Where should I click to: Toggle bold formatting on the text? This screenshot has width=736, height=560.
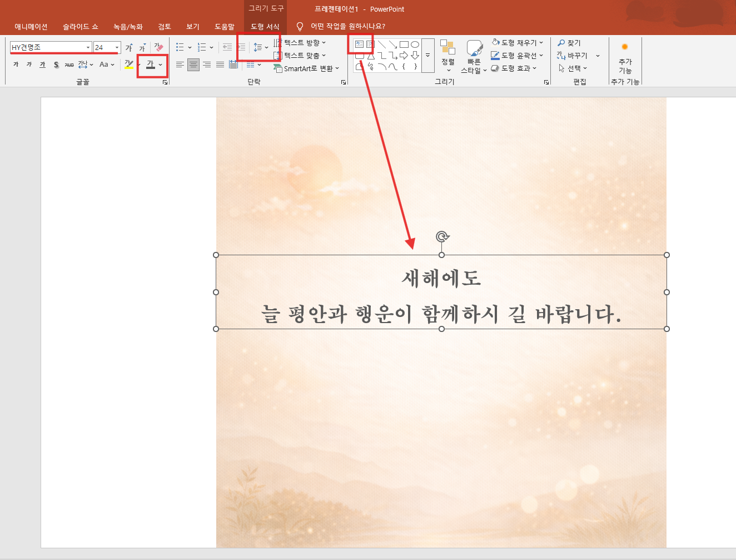tap(16, 64)
